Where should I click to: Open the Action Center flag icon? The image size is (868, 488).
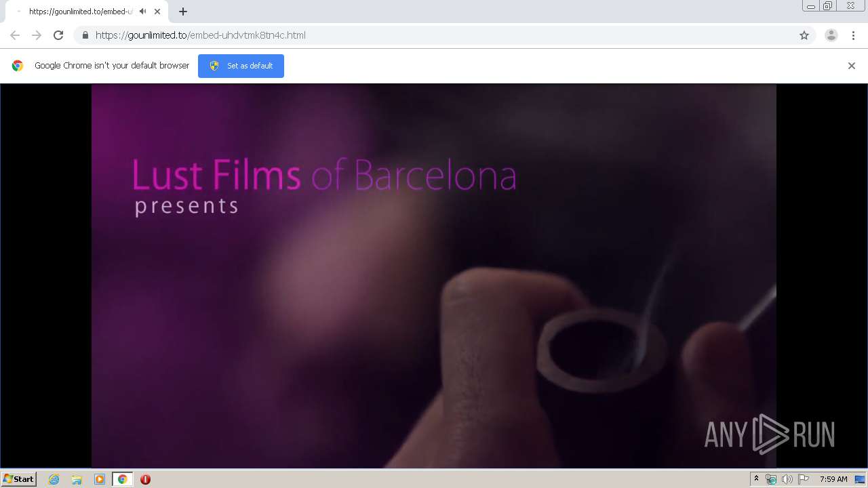[x=804, y=479]
